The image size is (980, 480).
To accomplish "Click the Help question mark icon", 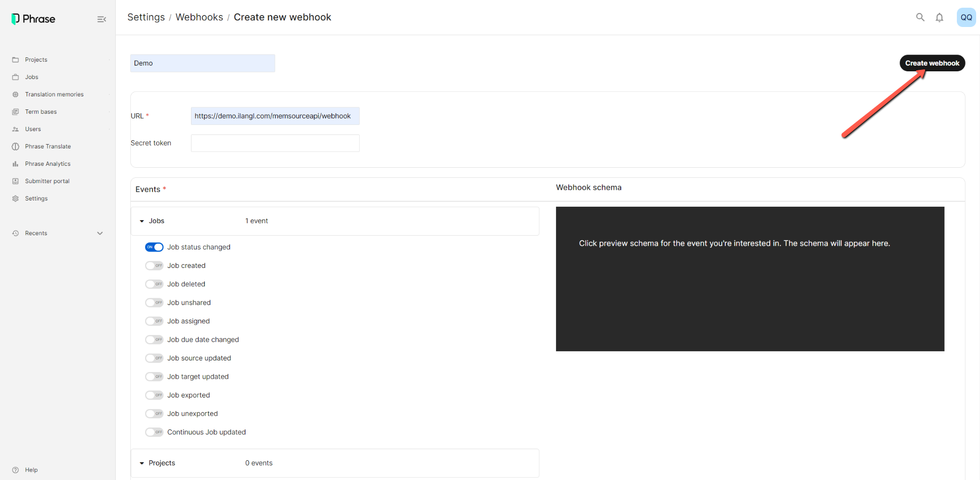I will coord(15,470).
